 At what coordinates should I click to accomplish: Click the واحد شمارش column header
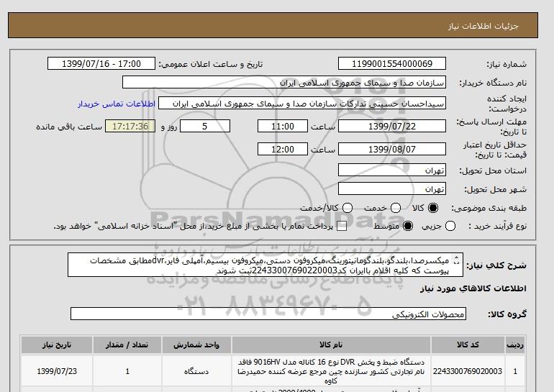click(196, 345)
